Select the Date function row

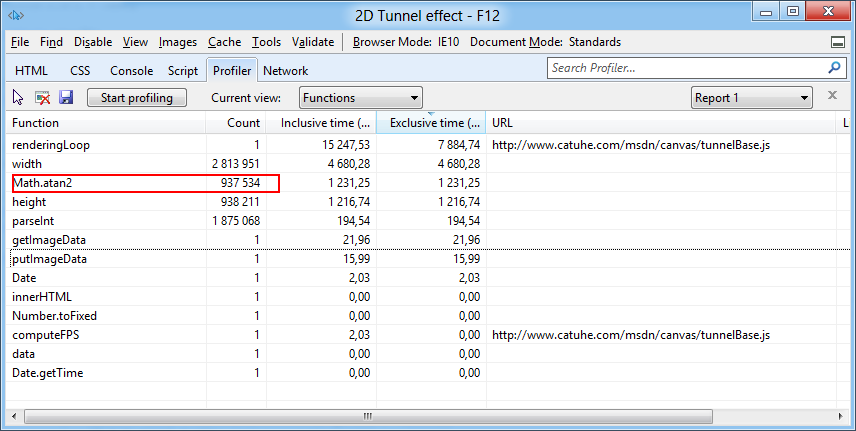(x=427, y=278)
